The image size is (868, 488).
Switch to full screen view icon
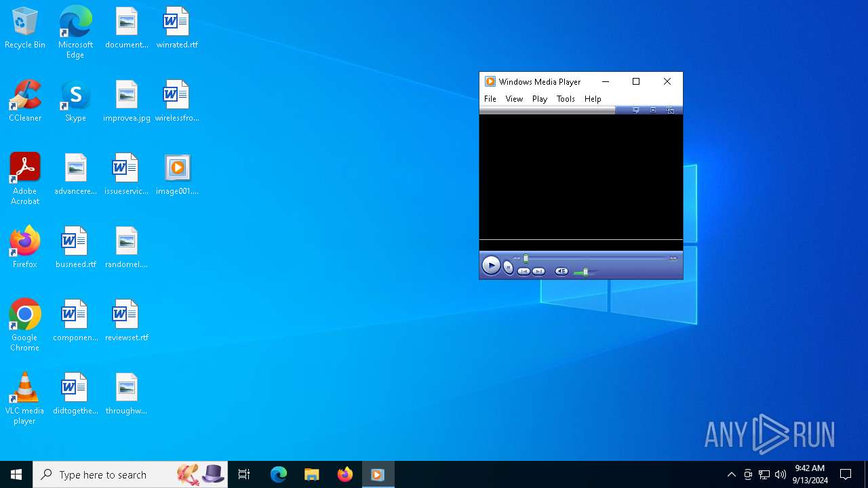pos(670,110)
